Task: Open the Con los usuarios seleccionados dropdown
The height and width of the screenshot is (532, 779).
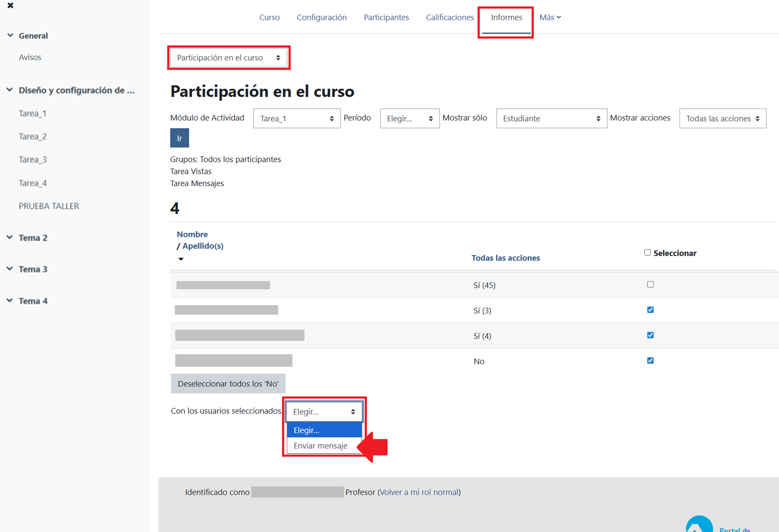Action: click(x=324, y=411)
